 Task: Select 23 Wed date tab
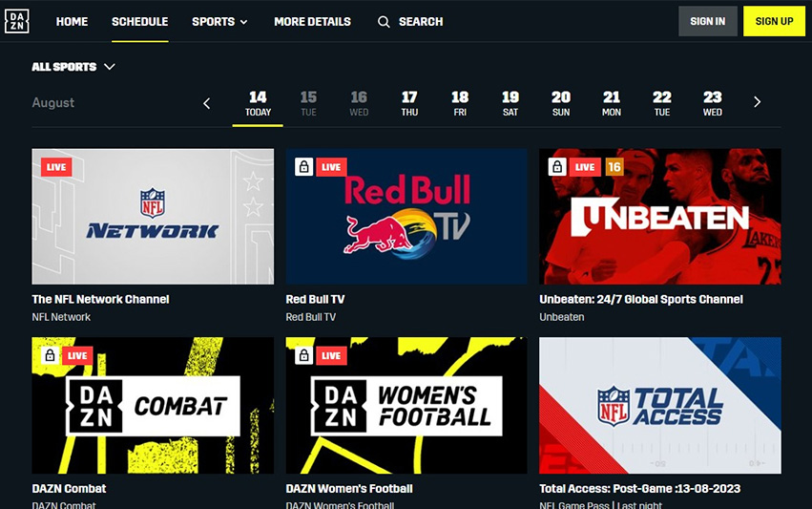pyautogui.click(x=712, y=104)
